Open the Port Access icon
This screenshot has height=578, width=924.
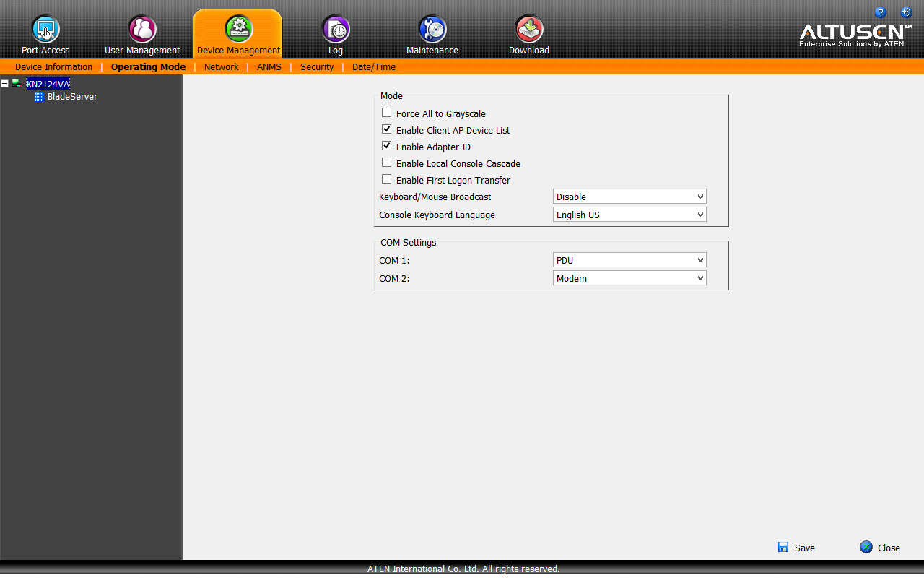coord(45,29)
